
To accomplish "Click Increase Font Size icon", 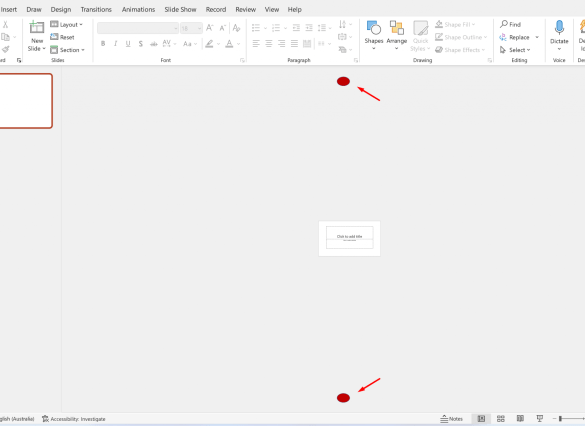I will coord(210,28).
